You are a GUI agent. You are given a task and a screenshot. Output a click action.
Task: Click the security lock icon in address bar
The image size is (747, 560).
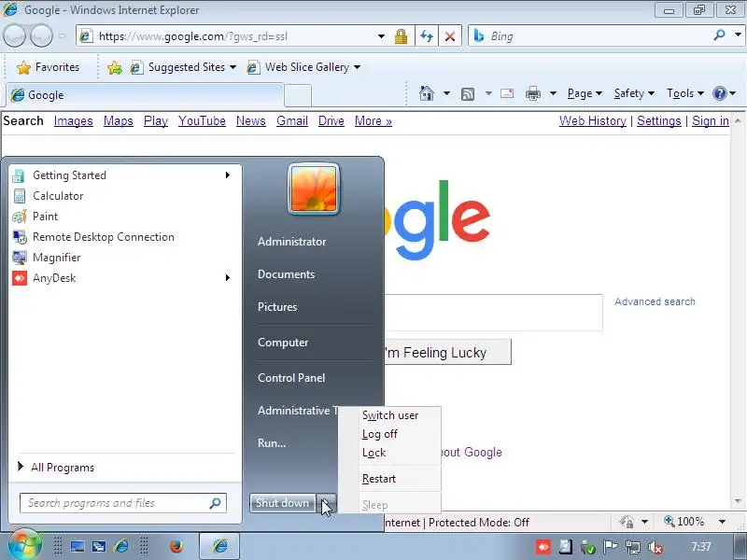[401, 36]
